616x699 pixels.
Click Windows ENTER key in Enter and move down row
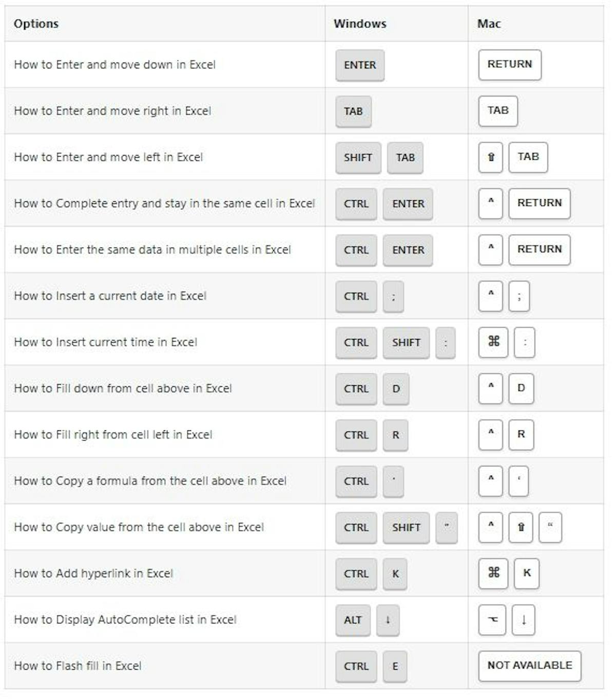360,65
